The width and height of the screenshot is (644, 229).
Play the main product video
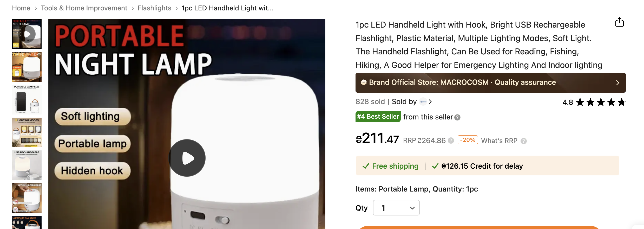pyautogui.click(x=187, y=158)
